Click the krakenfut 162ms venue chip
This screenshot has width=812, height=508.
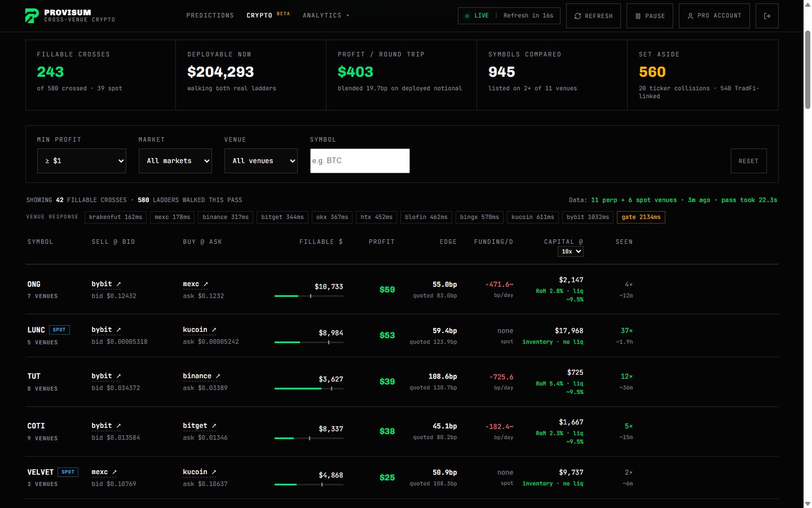tap(116, 217)
